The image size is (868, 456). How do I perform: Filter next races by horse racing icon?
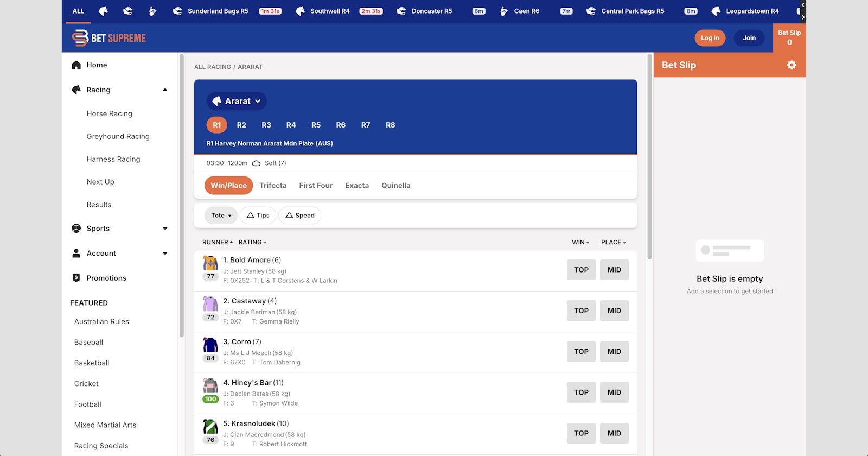point(103,11)
